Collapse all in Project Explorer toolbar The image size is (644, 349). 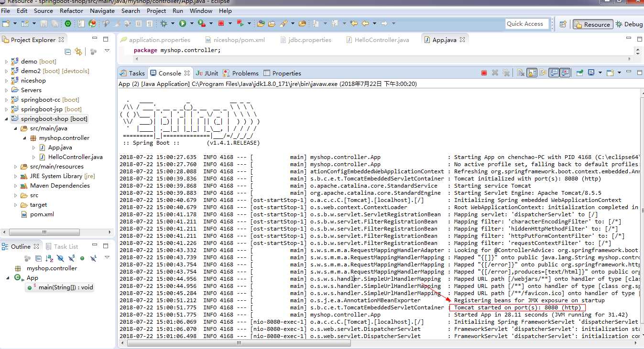point(67,52)
